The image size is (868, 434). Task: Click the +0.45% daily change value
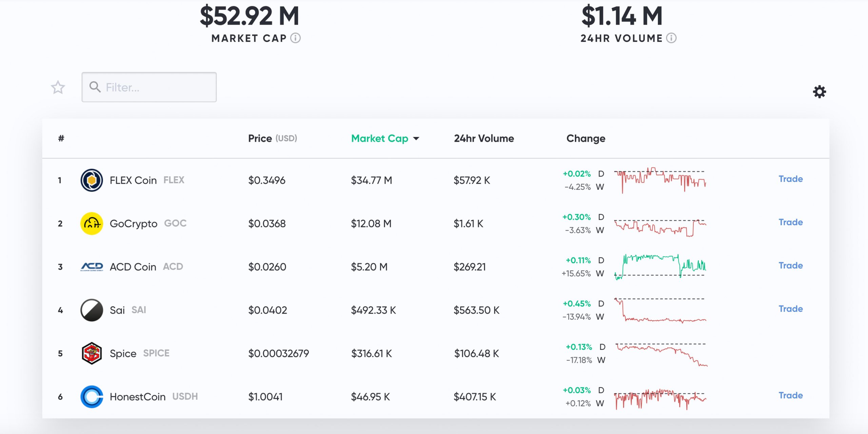(x=577, y=303)
